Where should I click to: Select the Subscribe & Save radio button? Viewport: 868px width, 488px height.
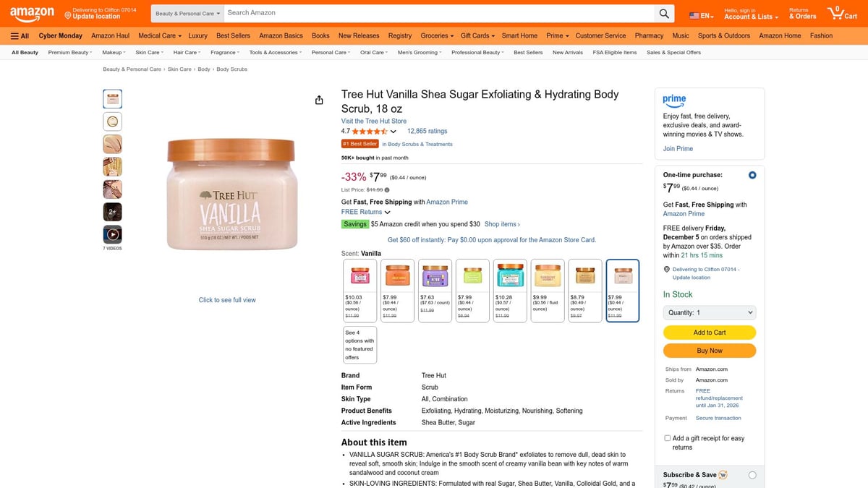(752, 475)
